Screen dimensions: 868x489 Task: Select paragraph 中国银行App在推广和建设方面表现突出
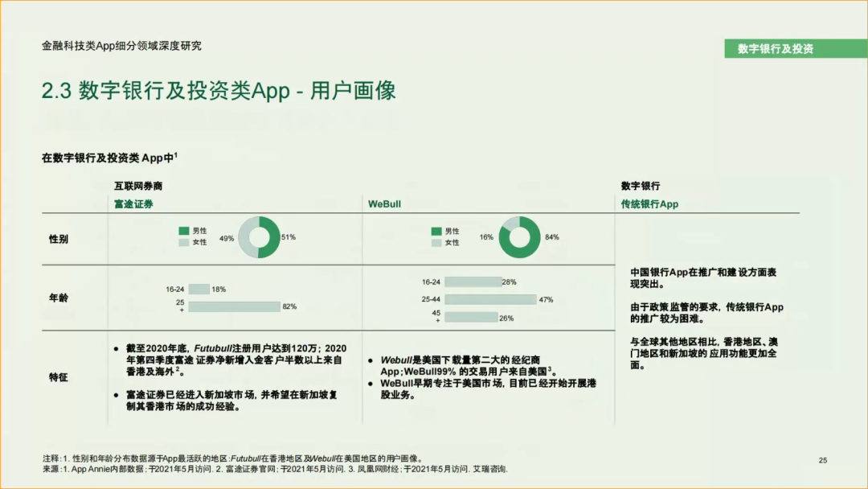click(x=703, y=278)
